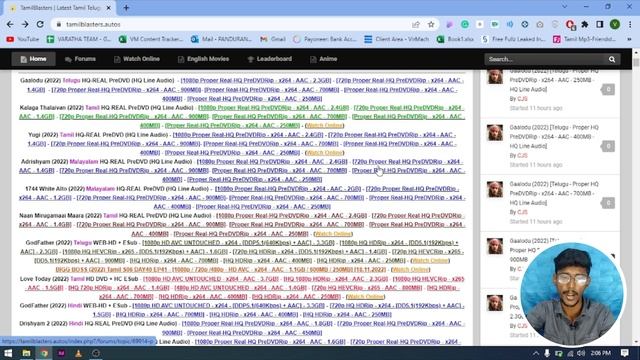Image resolution: width=640 pixels, height=360 pixels.
Task: Switch to Chrome in the taskbar
Action: point(44,353)
